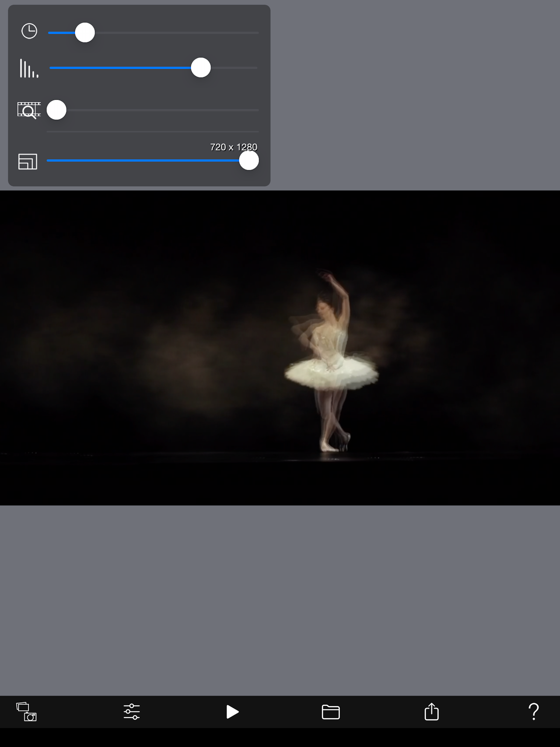Click the resolution slider knob
The width and height of the screenshot is (560, 747).
249,161
